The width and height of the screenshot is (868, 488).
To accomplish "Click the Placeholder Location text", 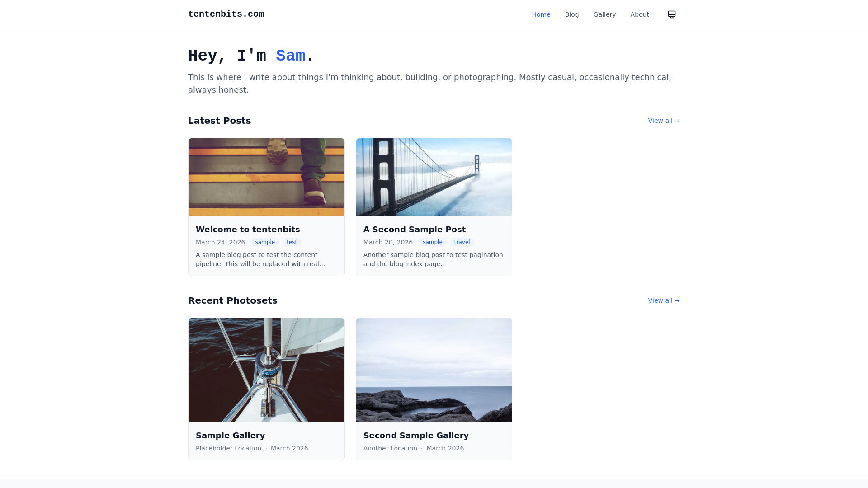I will pyautogui.click(x=228, y=448).
